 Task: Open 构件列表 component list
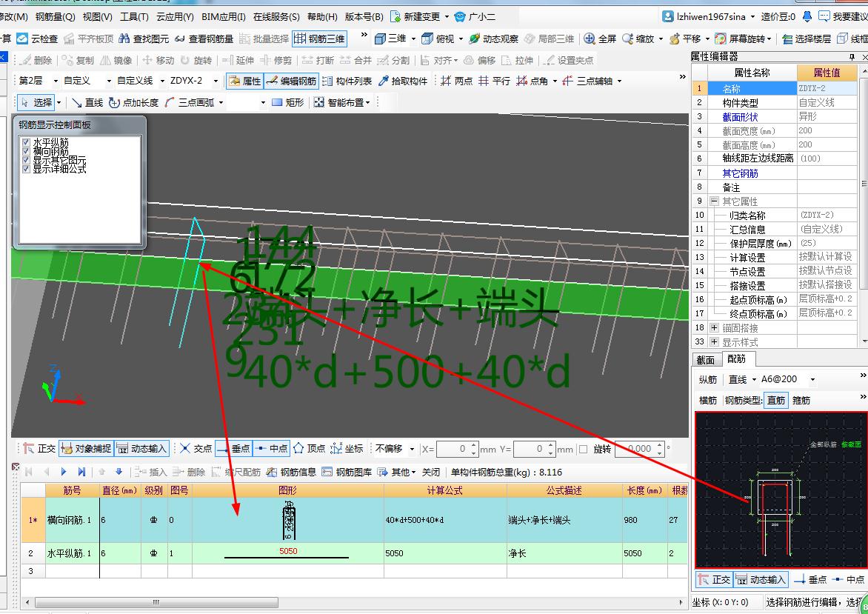[x=347, y=81]
